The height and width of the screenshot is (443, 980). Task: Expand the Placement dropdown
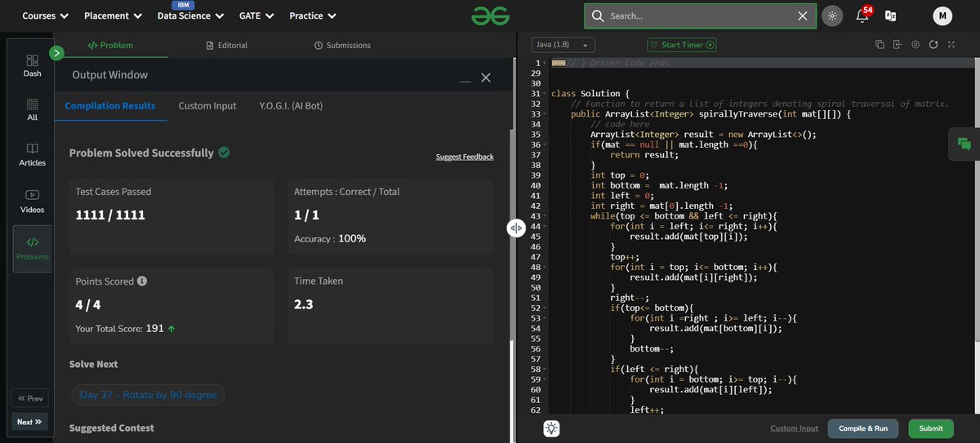point(113,16)
